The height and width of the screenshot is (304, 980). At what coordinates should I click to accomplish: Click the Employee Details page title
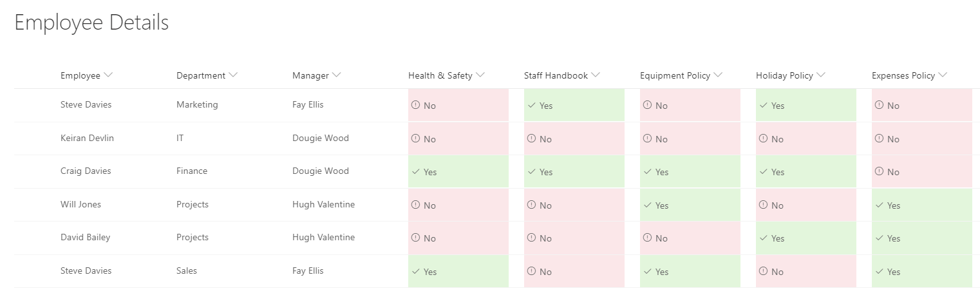[91, 23]
